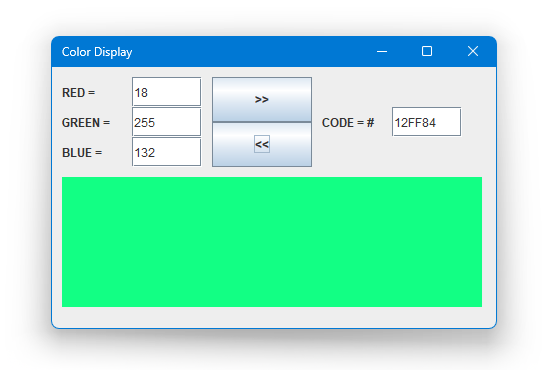Screen dimensions: 550x370
Task: Select the focus-outlined << symbol
Action: (262, 144)
